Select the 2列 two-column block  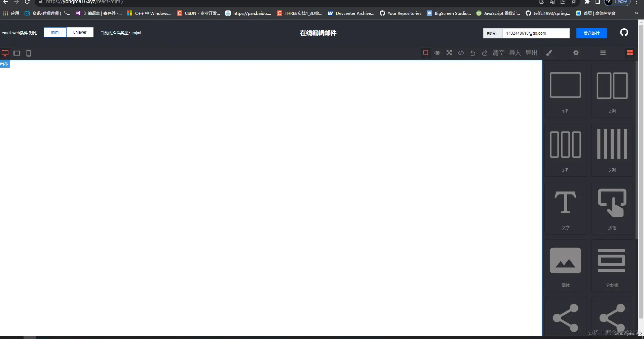click(612, 92)
